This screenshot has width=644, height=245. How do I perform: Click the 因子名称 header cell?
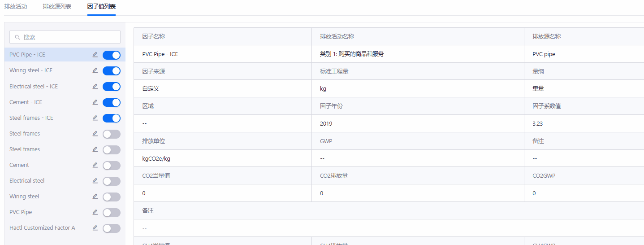tap(223, 36)
